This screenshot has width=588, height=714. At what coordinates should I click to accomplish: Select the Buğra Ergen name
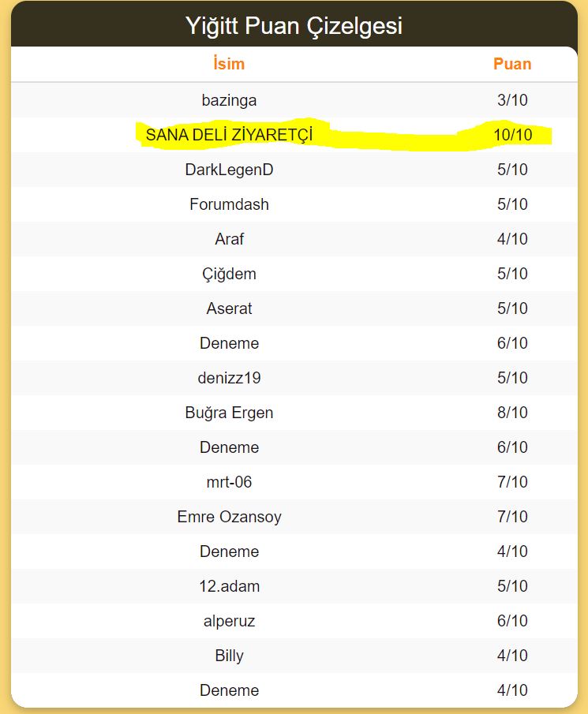[229, 413]
